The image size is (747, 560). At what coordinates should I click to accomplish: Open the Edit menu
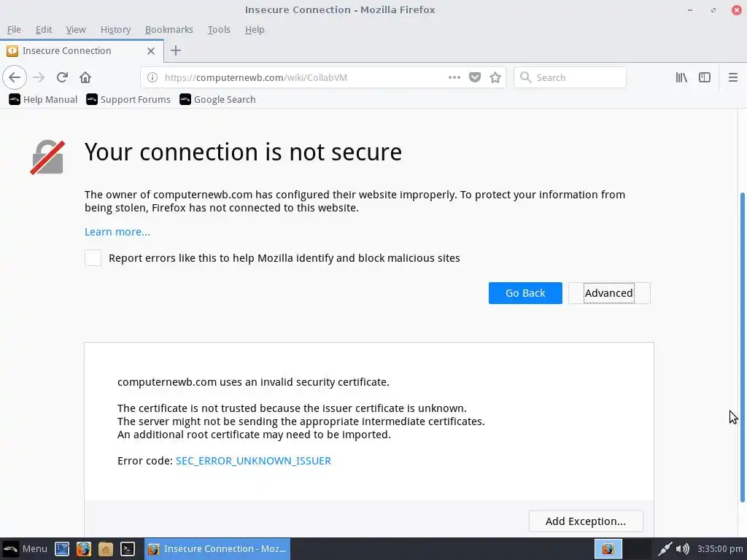click(x=43, y=29)
